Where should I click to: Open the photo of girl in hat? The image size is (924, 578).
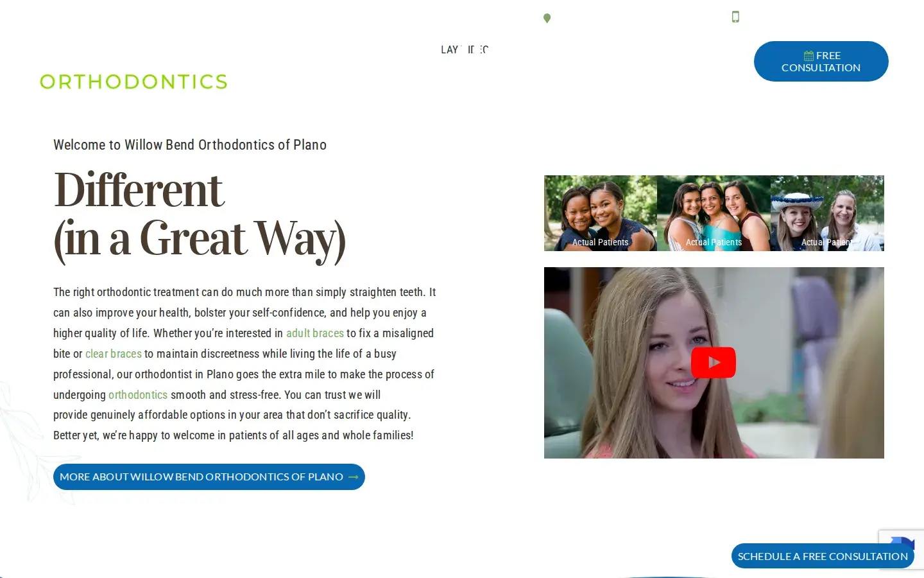[827, 213]
